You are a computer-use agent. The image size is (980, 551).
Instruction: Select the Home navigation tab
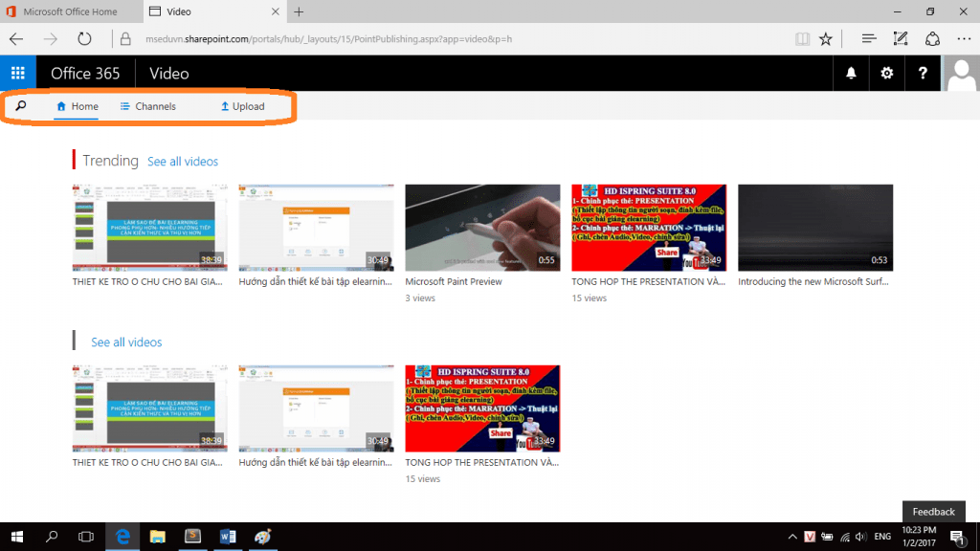click(x=77, y=106)
